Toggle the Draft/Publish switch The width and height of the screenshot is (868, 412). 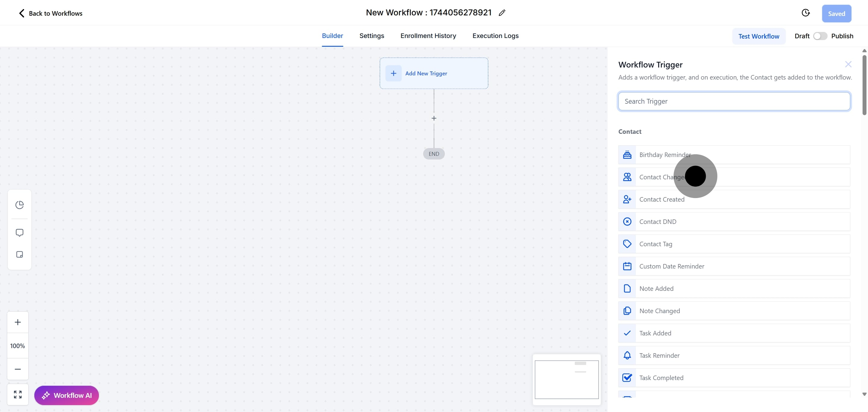(820, 36)
